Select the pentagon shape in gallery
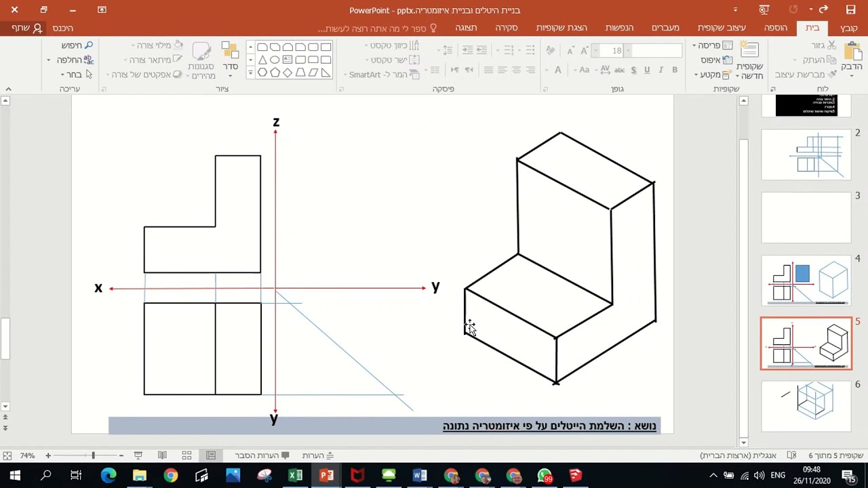This screenshot has width=868, height=488. coord(275,73)
